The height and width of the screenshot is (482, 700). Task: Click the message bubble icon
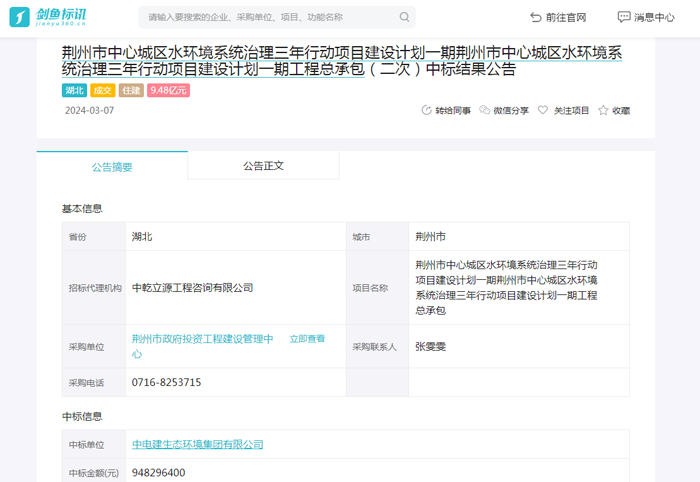pos(624,17)
